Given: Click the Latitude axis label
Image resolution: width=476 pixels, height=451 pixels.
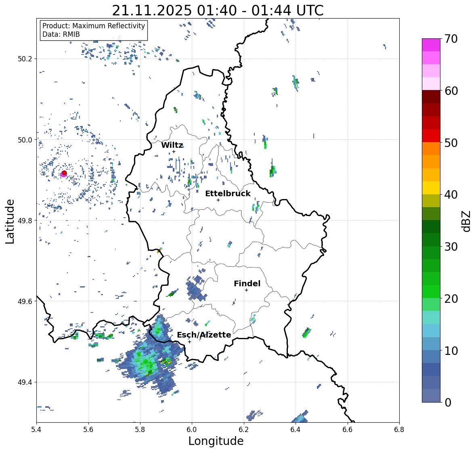Looking at the screenshot, I should (x=10, y=221).
